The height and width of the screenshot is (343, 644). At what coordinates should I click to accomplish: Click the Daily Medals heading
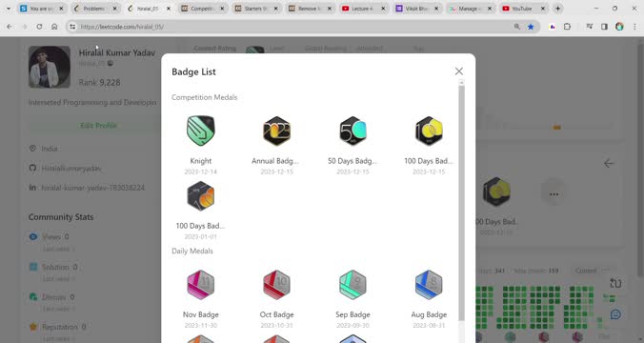pyautogui.click(x=192, y=251)
